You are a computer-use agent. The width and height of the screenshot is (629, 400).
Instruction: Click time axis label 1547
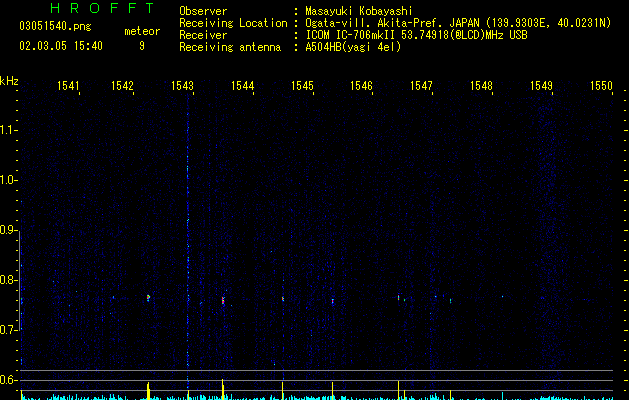click(421, 85)
